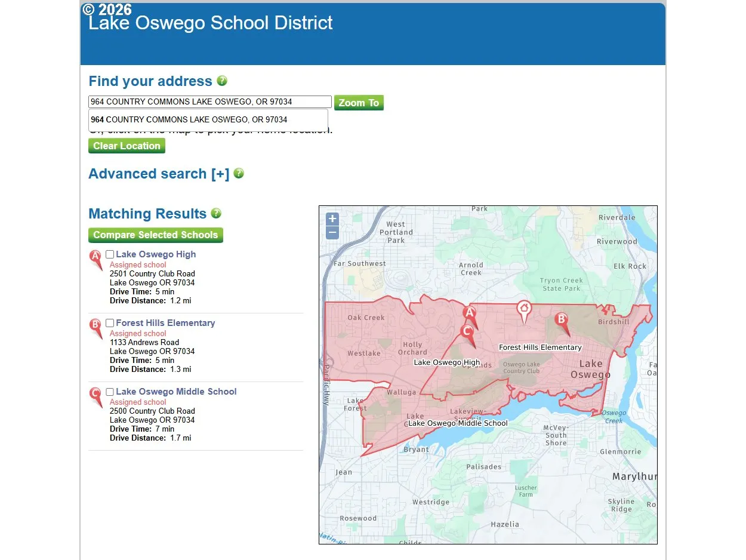
Task: Open the Forest Hills Elementary link
Action: (165, 323)
